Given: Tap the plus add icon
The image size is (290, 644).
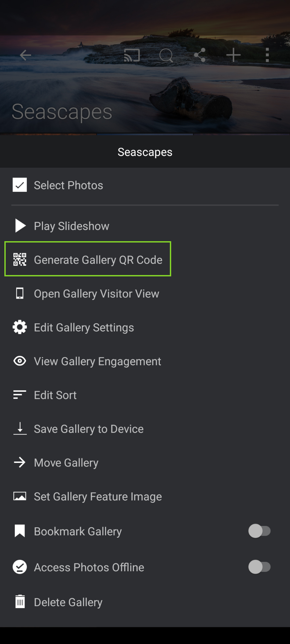Looking at the screenshot, I should tap(233, 55).
